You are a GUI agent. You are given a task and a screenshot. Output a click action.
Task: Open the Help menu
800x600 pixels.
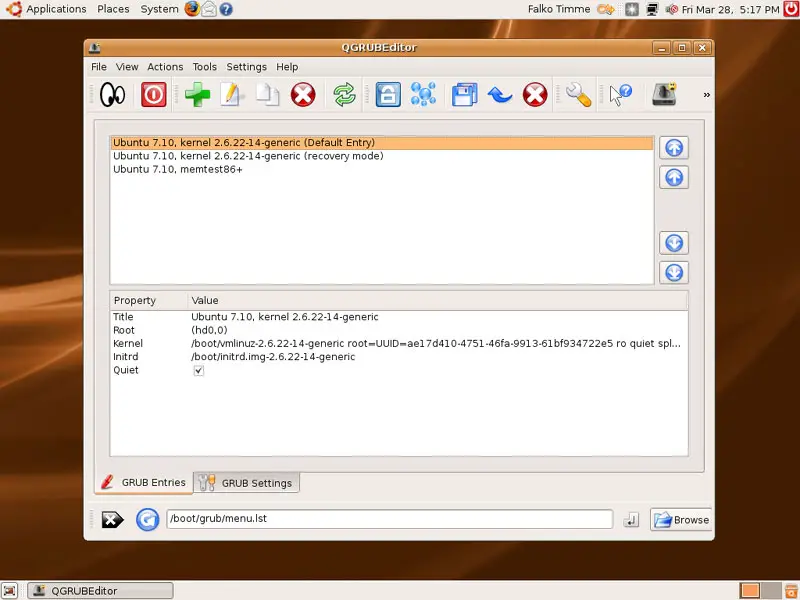pyautogui.click(x=287, y=67)
